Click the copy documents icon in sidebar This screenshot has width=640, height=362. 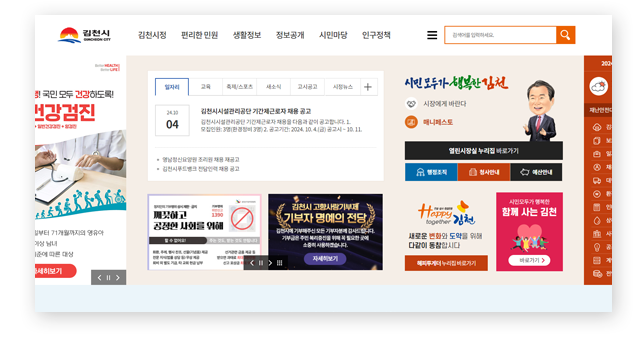[597, 141]
